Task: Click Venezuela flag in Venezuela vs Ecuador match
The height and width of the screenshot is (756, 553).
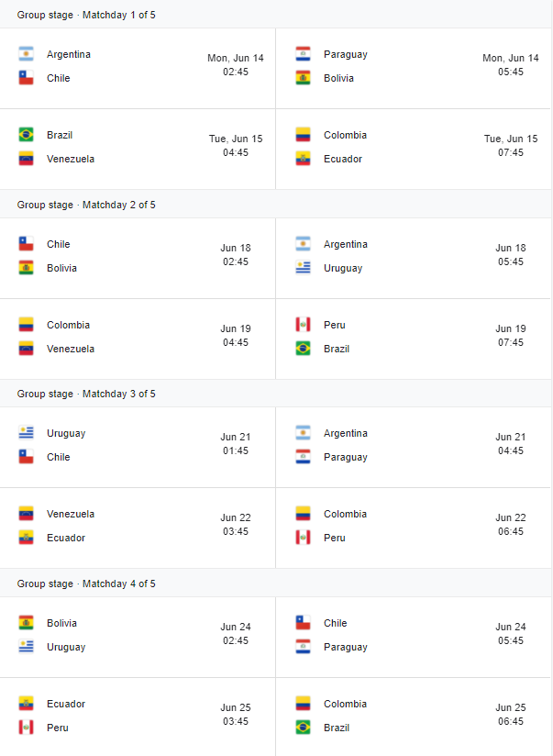Action: (26, 514)
